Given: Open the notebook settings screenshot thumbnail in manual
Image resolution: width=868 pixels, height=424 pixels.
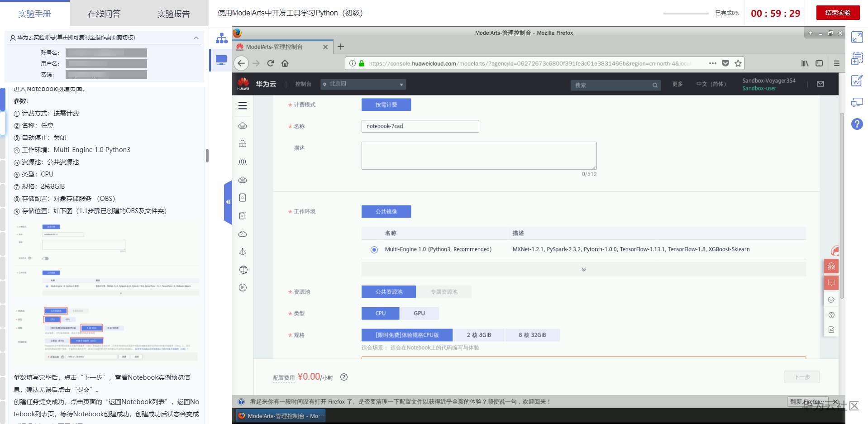Looking at the screenshot, I should click(x=107, y=291).
